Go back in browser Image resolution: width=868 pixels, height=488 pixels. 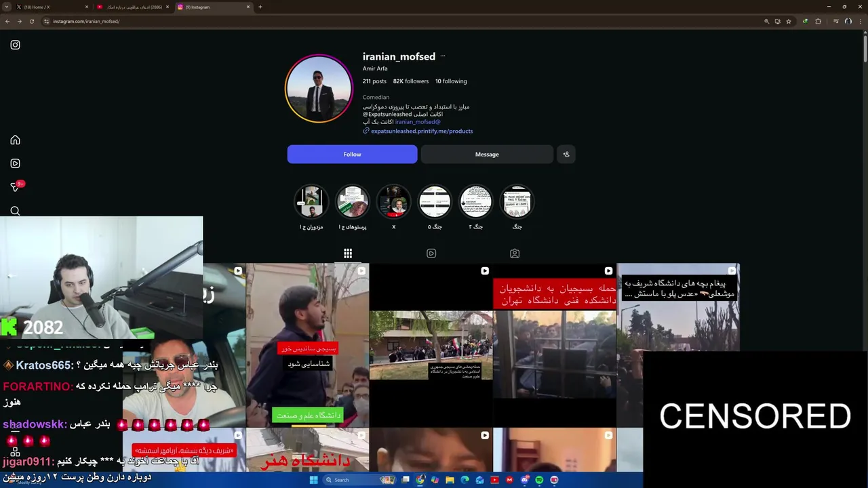(x=7, y=21)
